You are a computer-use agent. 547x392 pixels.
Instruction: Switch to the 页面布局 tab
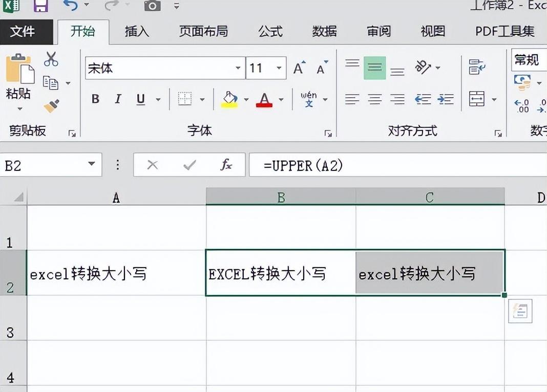[203, 32]
